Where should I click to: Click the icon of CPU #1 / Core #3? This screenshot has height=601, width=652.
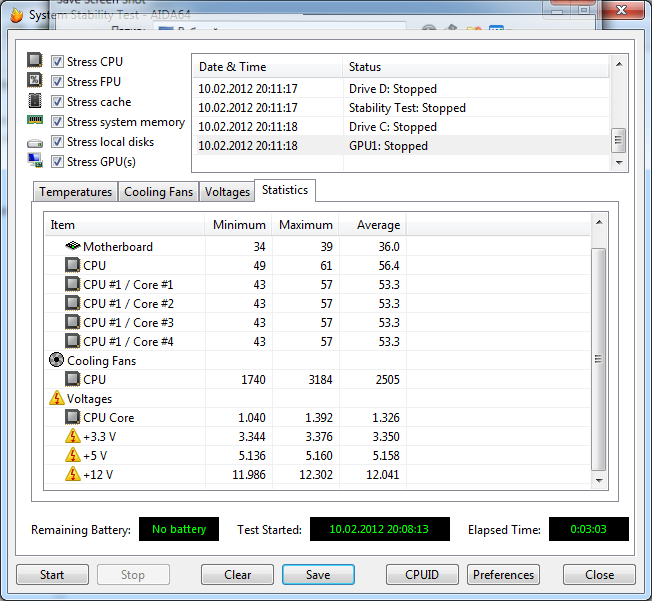[72, 322]
